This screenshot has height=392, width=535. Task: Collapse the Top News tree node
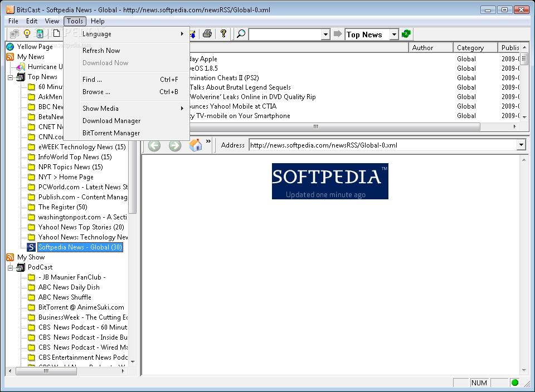(x=10, y=77)
